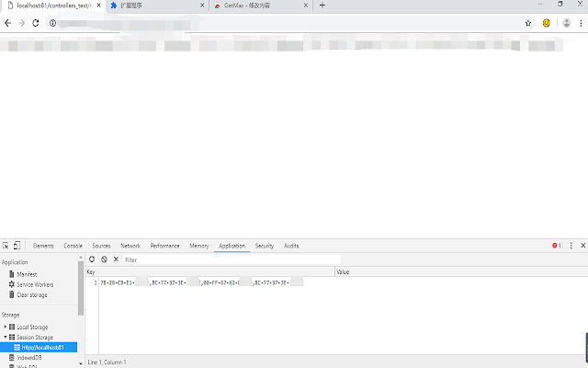Click the Manifest file icon
The width and height of the screenshot is (588, 368).
click(12, 274)
